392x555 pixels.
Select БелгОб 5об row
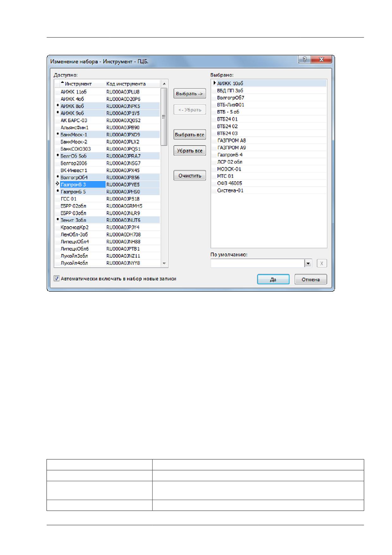click(107, 156)
